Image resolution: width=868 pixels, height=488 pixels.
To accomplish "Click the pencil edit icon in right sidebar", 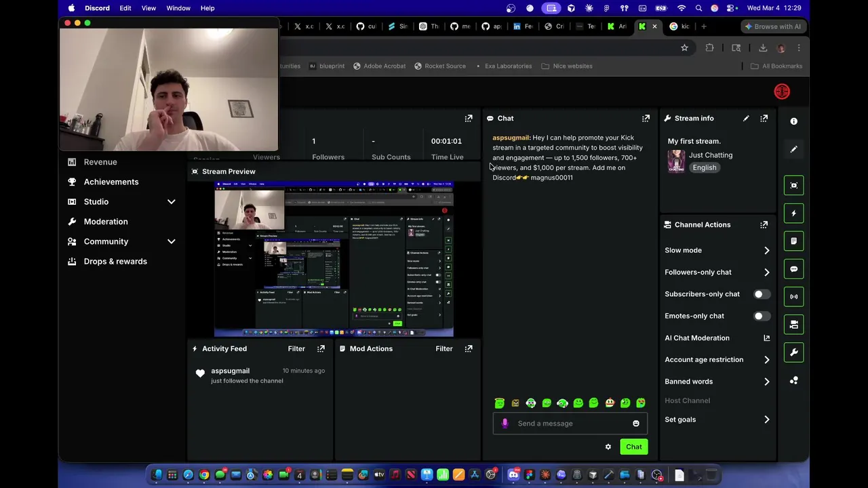I will [x=793, y=149].
